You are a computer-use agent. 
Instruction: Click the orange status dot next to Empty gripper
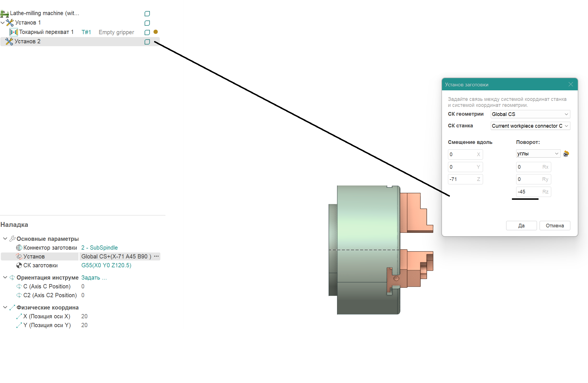[155, 32]
